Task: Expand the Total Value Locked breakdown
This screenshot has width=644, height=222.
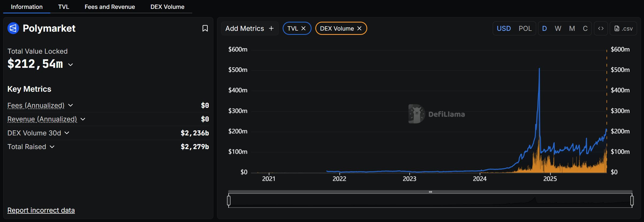Action: [x=71, y=65]
